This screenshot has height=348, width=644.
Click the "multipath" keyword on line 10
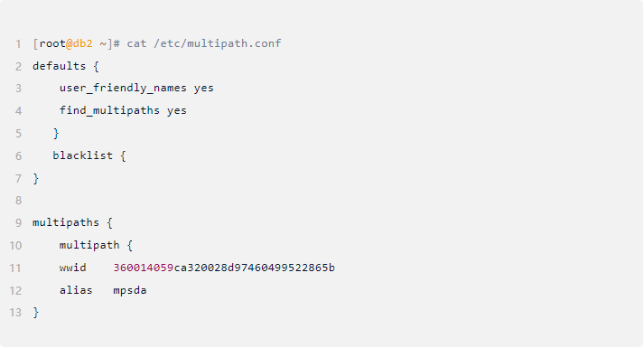point(89,245)
